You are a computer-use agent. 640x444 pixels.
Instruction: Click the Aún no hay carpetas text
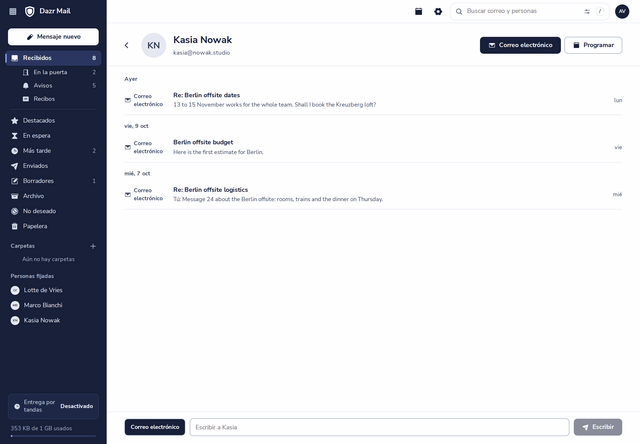click(x=49, y=260)
